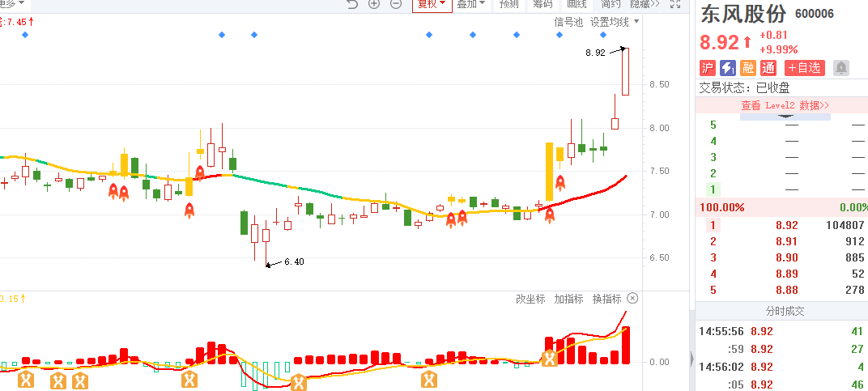Click the 100.00% buy ratio value
Image resolution: width=868 pixels, height=391 pixels.
point(722,208)
